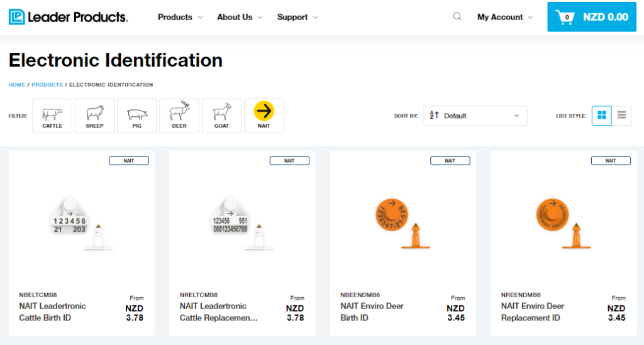Expand the About Us menu
The image size is (644, 345).
(240, 17)
